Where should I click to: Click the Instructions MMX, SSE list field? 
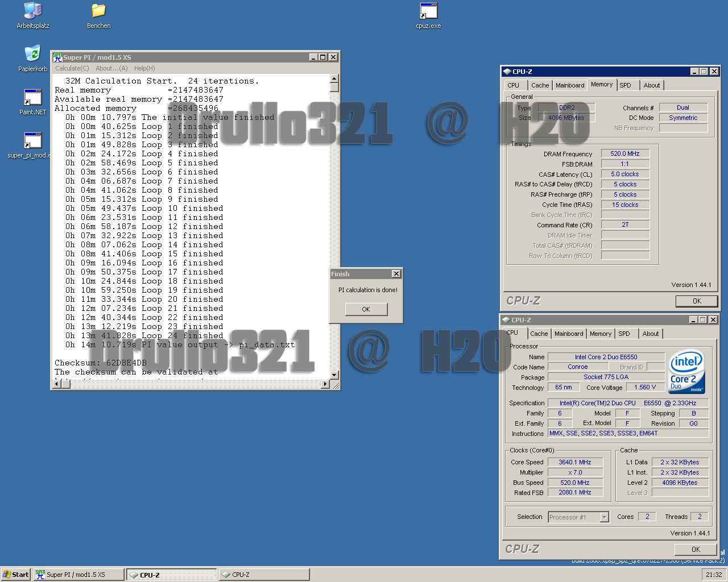[x=628, y=433]
